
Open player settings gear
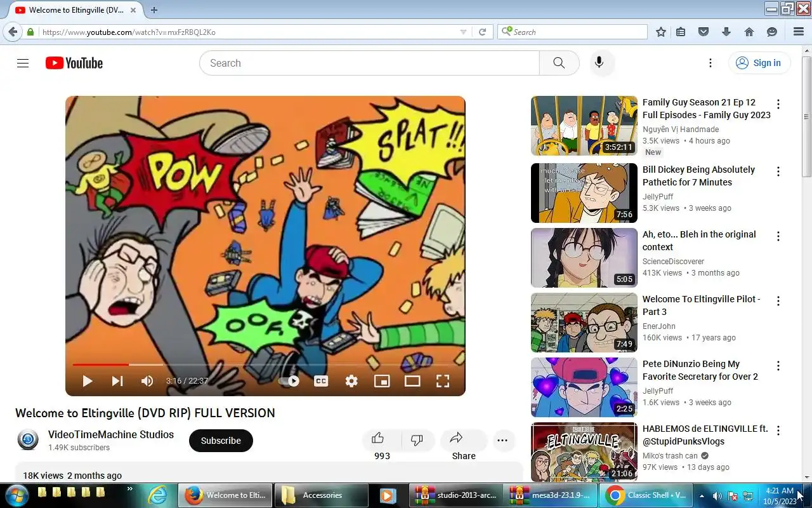[x=351, y=381]
